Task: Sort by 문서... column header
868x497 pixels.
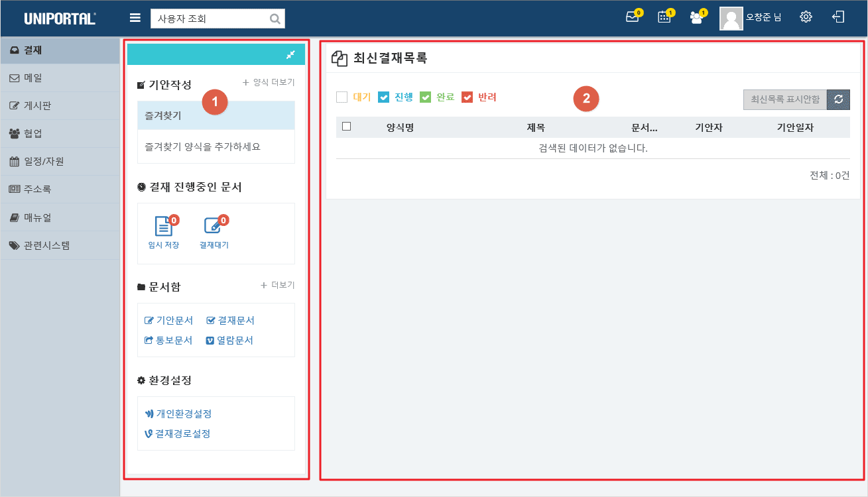Action: coord(645,127)
